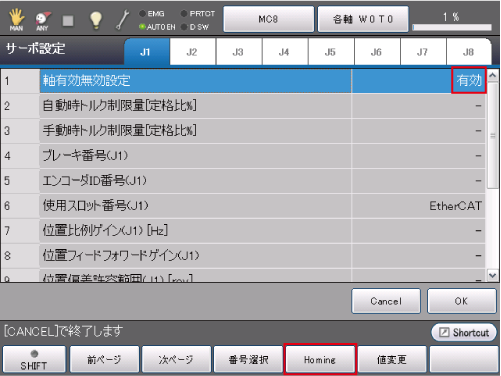The width and height of the screenshot is (501, 376).
Task: Click the ANY user level icon
Action: 43,21
